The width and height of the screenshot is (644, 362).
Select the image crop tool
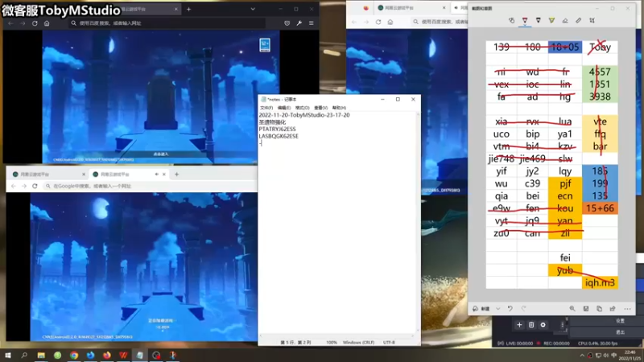click(x=592, y=20)
